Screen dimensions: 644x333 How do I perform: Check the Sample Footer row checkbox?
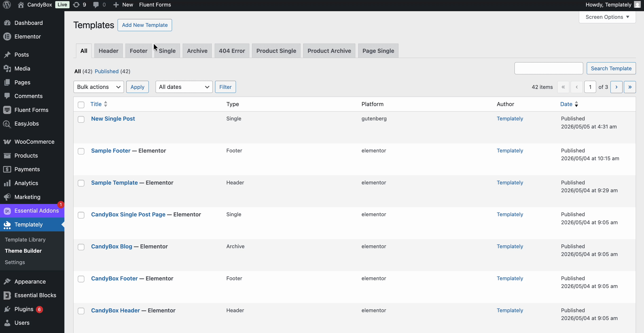pos(81,151)
